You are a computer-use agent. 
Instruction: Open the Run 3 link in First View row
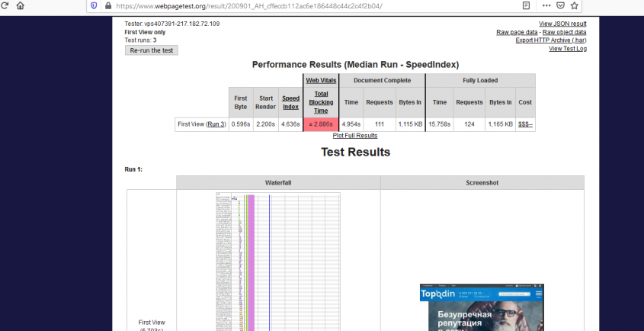point(216,124)
